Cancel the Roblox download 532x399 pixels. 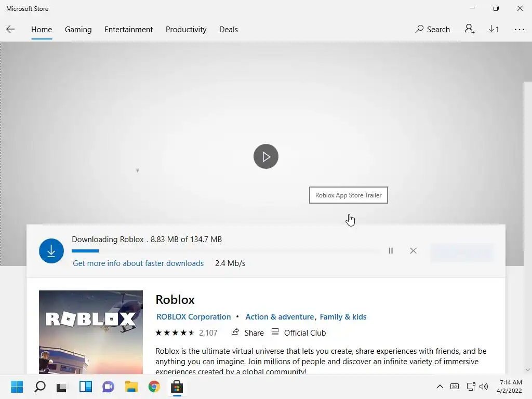(x=413, y=251)
